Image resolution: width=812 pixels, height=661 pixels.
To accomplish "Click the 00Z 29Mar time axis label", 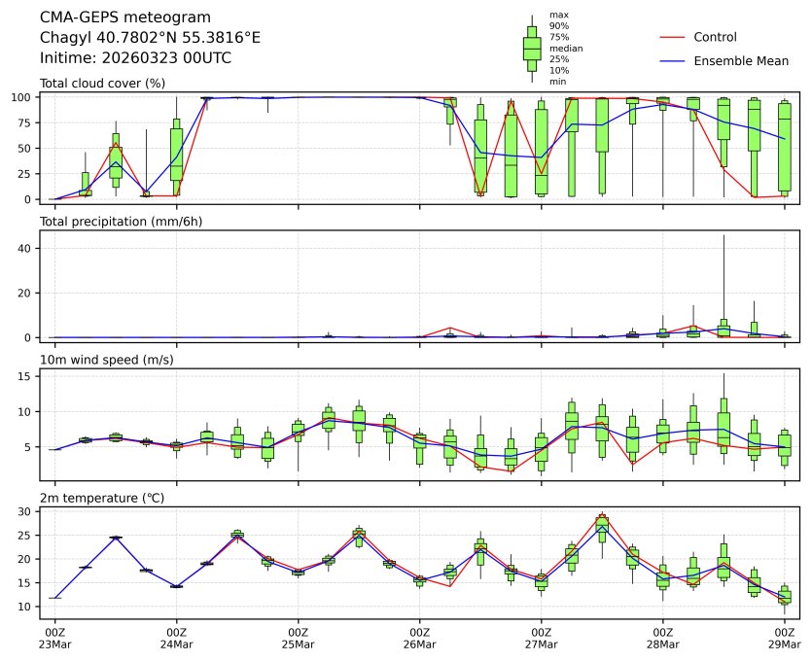I will pos(784,638).
